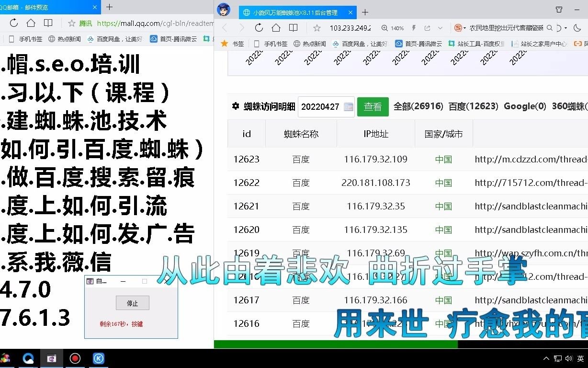The height and width of the screenshot is (368, 588).
Task: Click the 停止 button in the small dialog
Action: click(x=133, y=303)
